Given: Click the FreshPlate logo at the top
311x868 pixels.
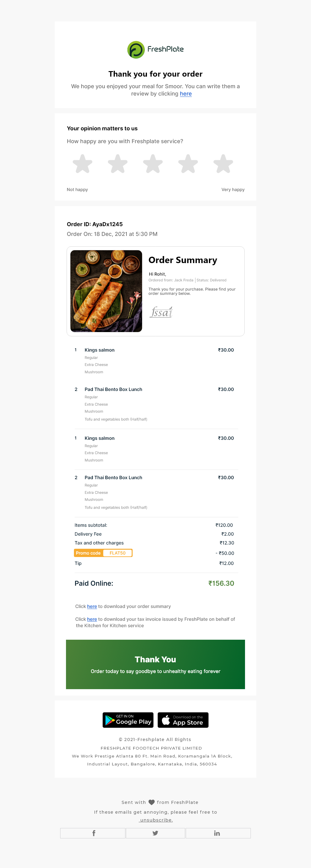Looking at the screenshot, I should (x=155, y=49).
